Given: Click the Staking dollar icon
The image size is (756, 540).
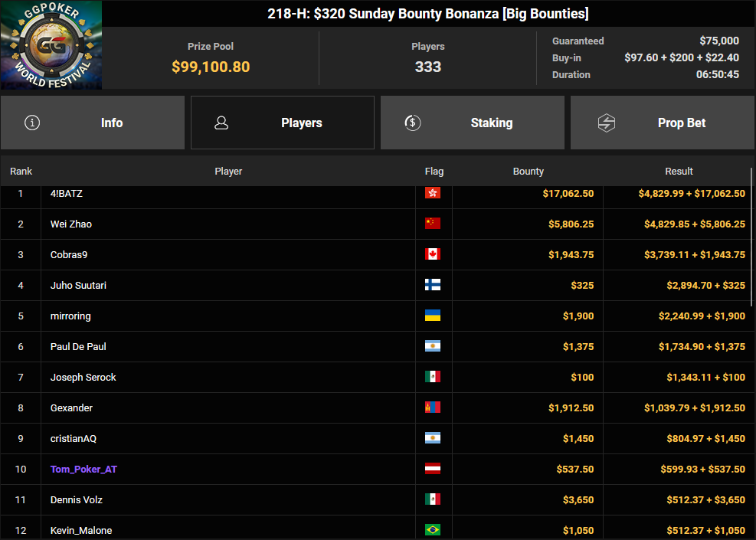Looking at the screenshot, I should click(x=412, y=123).
